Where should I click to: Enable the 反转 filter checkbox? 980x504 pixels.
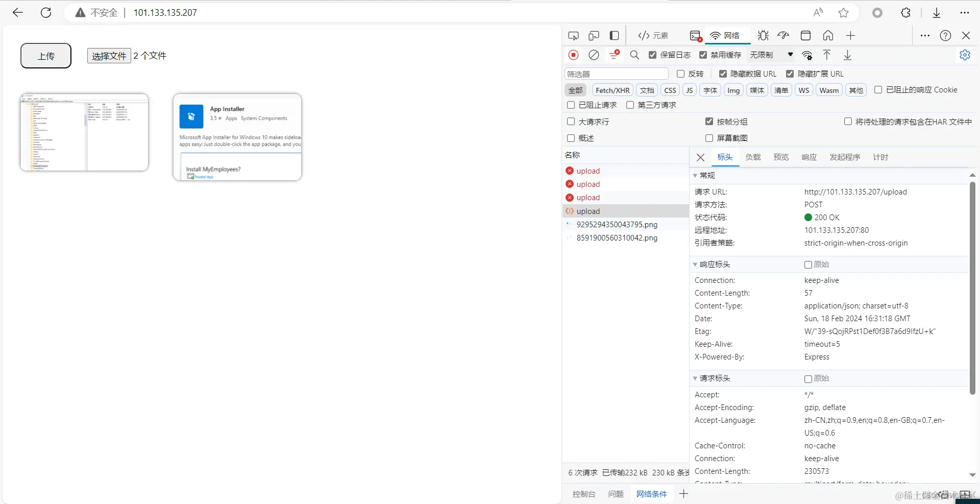pyautogui.click(x=680, y=74)
